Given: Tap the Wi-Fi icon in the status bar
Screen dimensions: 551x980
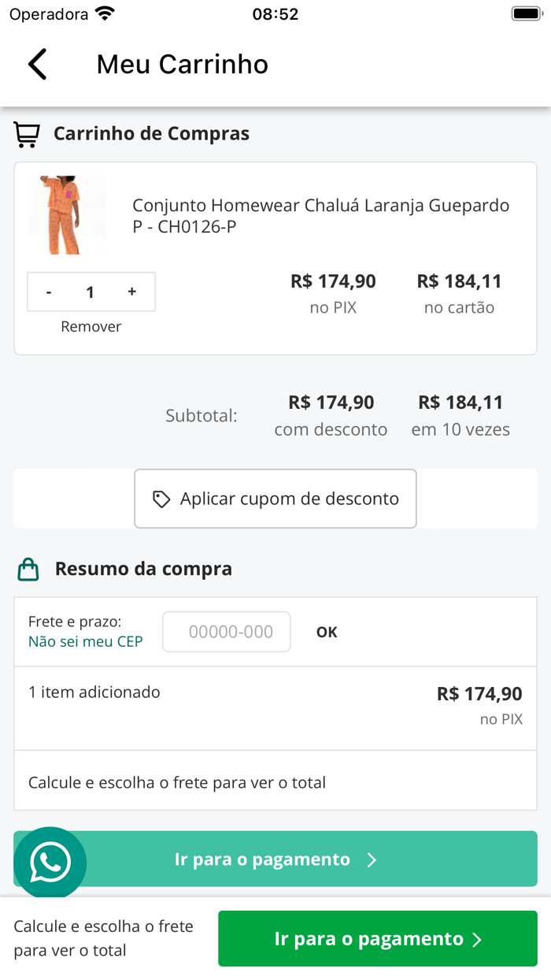Looking at the screenshot, I should tap(106, 12).
